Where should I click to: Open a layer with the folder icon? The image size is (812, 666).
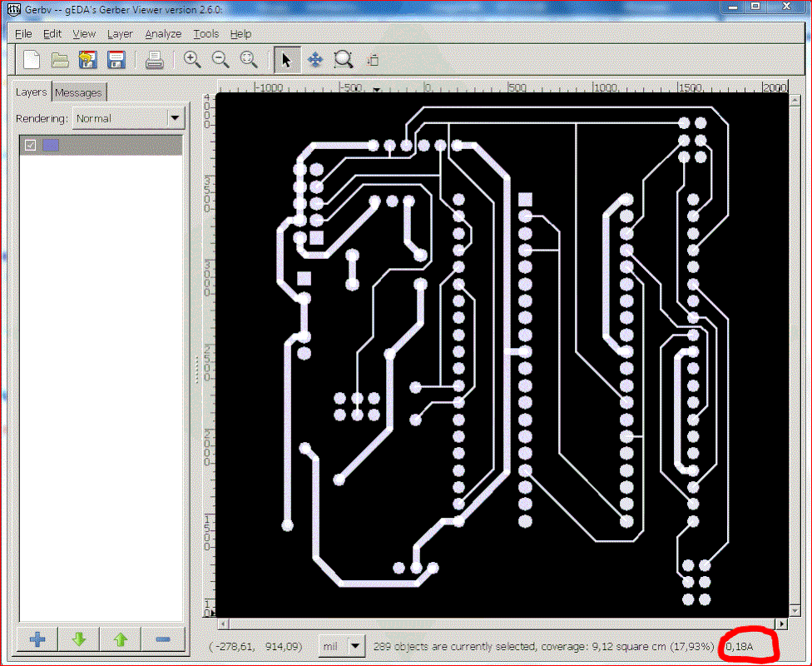[x=60, y=60]
